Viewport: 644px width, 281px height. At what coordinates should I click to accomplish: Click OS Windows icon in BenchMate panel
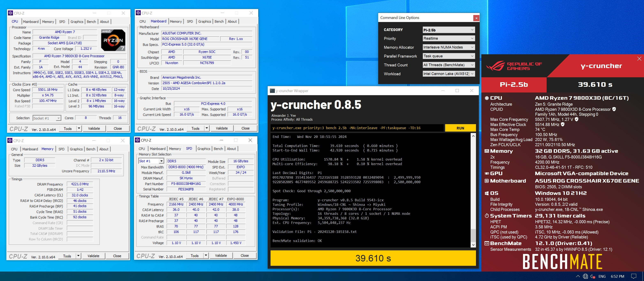point(486,193)
